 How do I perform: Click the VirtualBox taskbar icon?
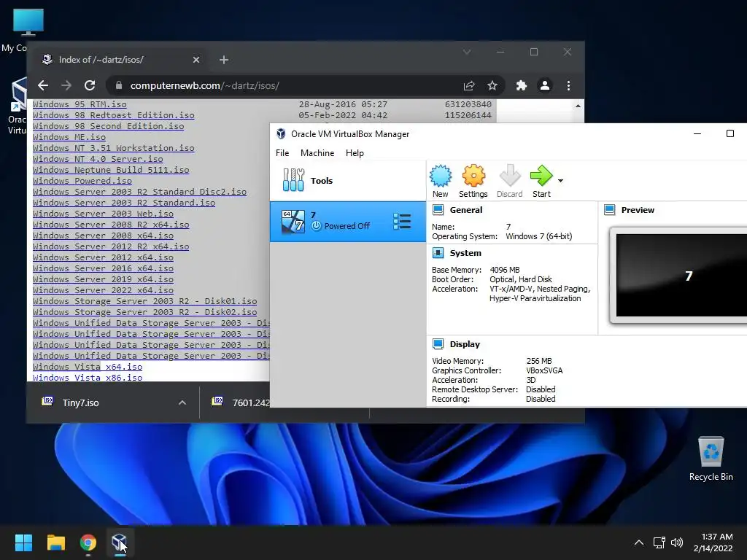click(120, 542)
